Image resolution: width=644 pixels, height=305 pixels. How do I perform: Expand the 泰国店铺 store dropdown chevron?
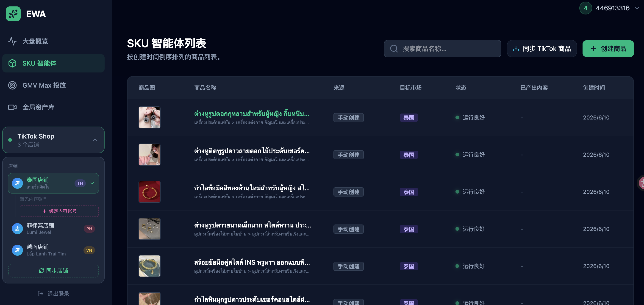pyautogui.click(x=92, y=183)
